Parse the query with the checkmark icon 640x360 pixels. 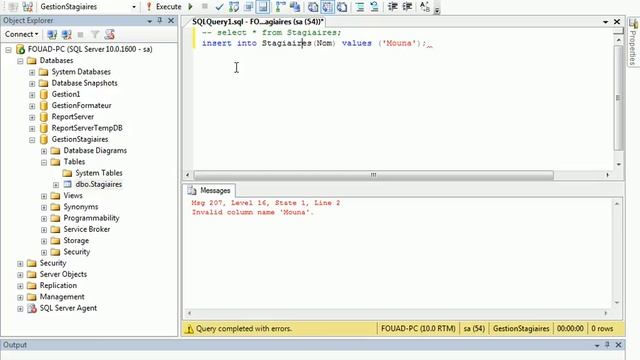[x=219, y=7]
